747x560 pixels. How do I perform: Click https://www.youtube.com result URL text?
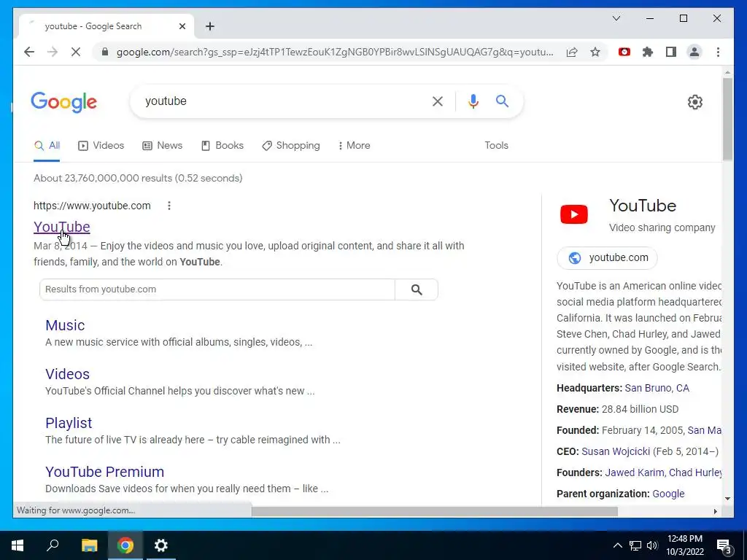92,206
